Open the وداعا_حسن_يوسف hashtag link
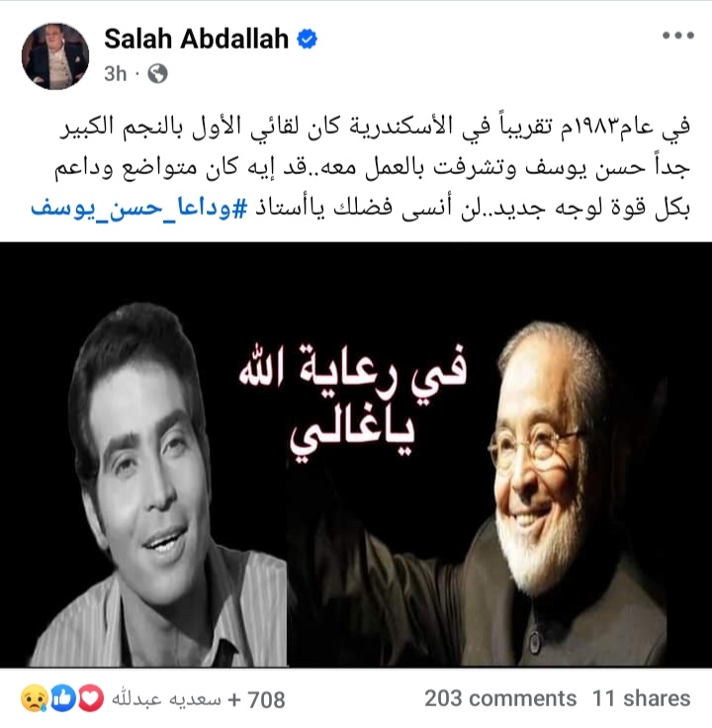Viewport: 712px width, 728px height. pos(137,208)
